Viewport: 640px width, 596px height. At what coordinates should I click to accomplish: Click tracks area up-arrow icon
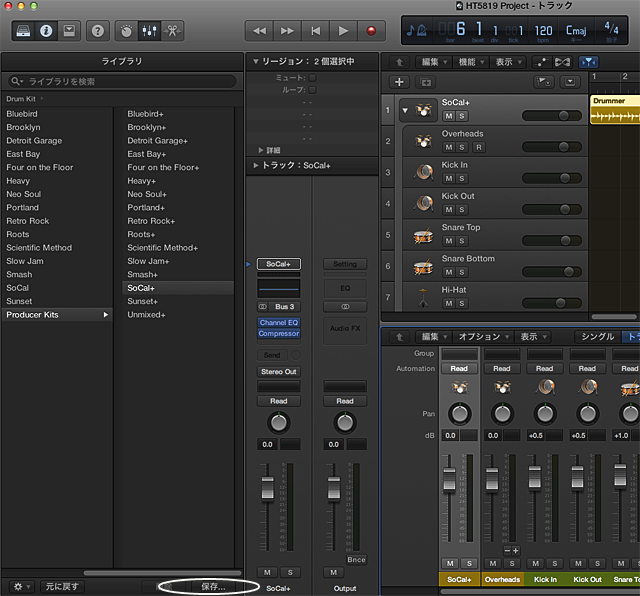[x=400, y=62]
